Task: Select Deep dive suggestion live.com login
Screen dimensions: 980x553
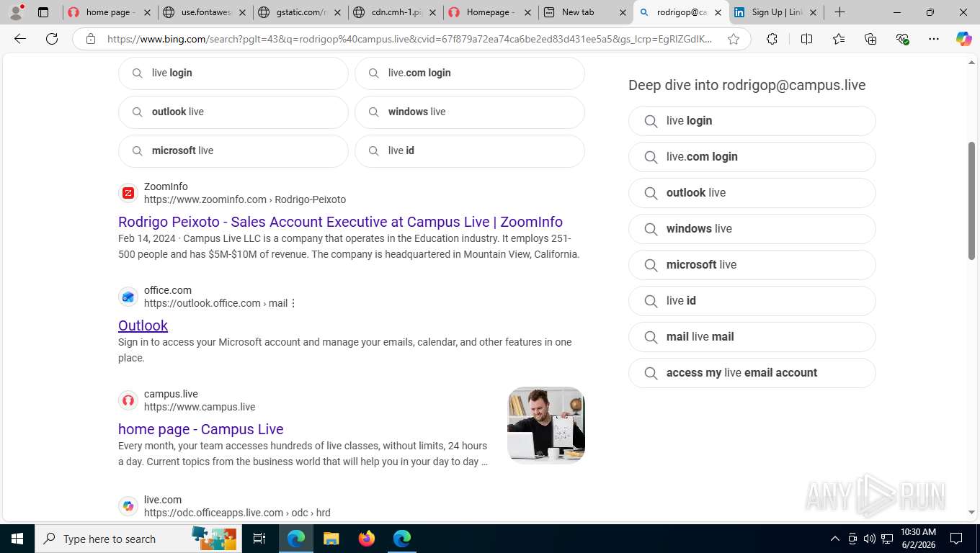Action: tap(752, 157)
